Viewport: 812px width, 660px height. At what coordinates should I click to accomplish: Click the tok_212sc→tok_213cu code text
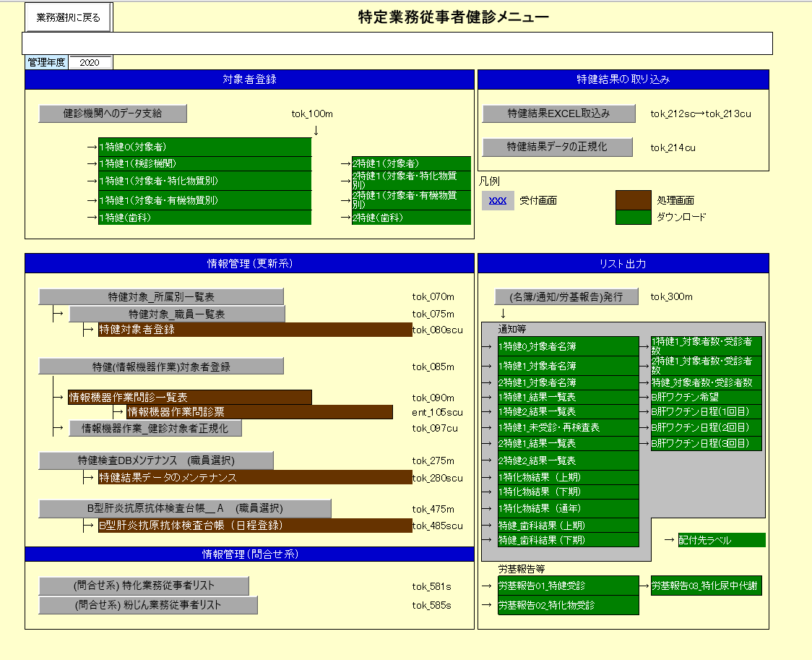tap(701, 114)
